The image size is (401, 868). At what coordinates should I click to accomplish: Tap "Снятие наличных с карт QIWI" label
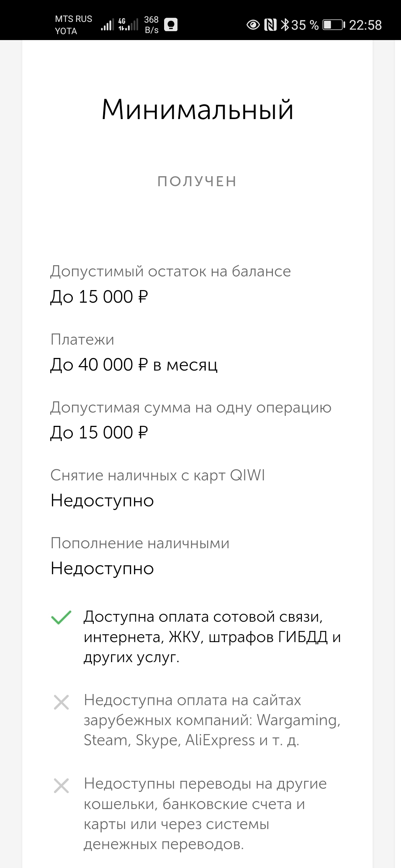[x=158, y=475]
